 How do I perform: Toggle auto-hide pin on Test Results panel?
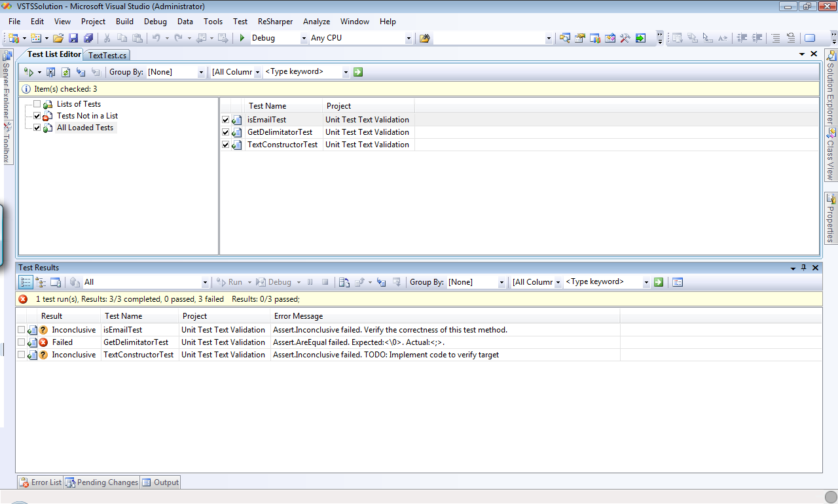pyautogui.click(x=803, y=268)
